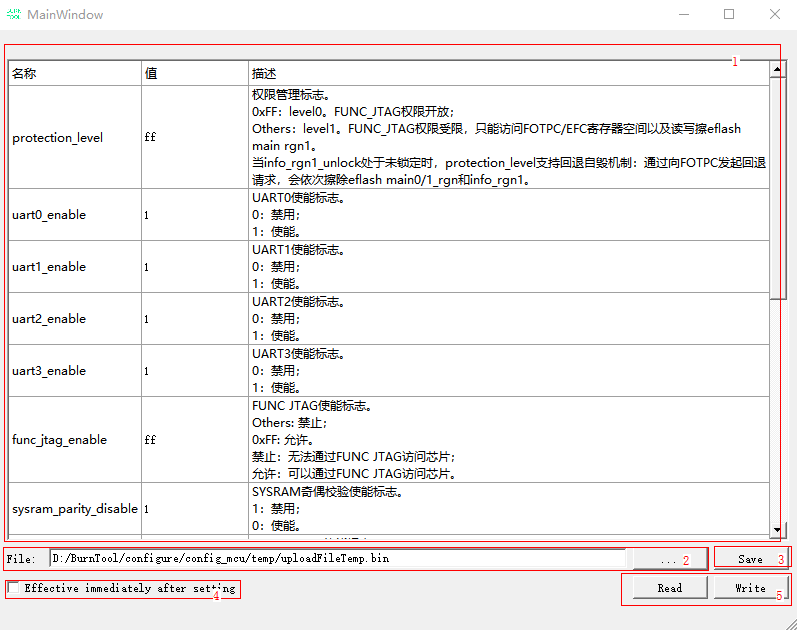This screenshot has width=797, height=630.
Task: Select the func_jtag_enable value cell
Action: [x=194, y=440]
